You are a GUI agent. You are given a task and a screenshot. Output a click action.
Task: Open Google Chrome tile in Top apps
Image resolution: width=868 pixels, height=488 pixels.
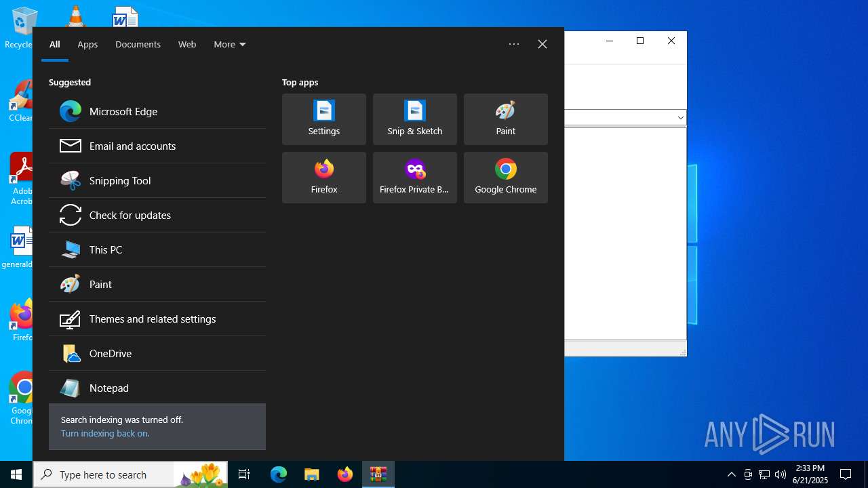(x=506, y=178)
